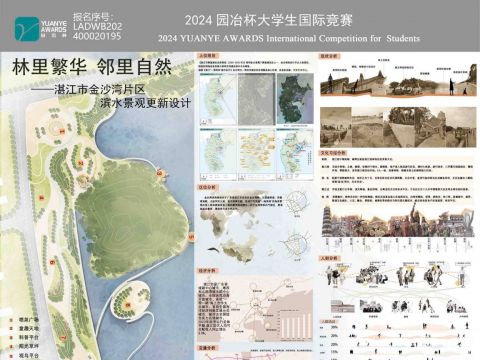Screen dimensions: 480x360
Task: Click the 文化习俗分析 section heading
Action: [x=333, y=153]
